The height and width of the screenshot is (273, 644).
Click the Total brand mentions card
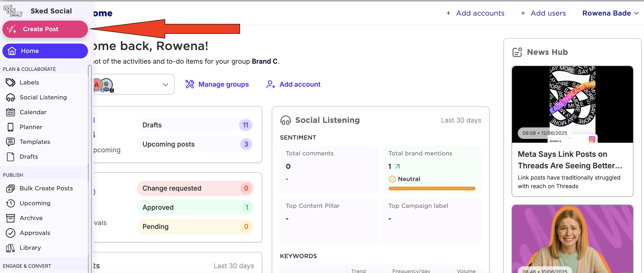[x=432, y=170]
